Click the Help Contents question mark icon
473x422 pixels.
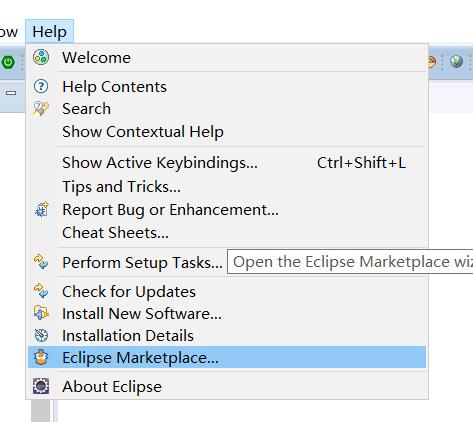[41, 86]
